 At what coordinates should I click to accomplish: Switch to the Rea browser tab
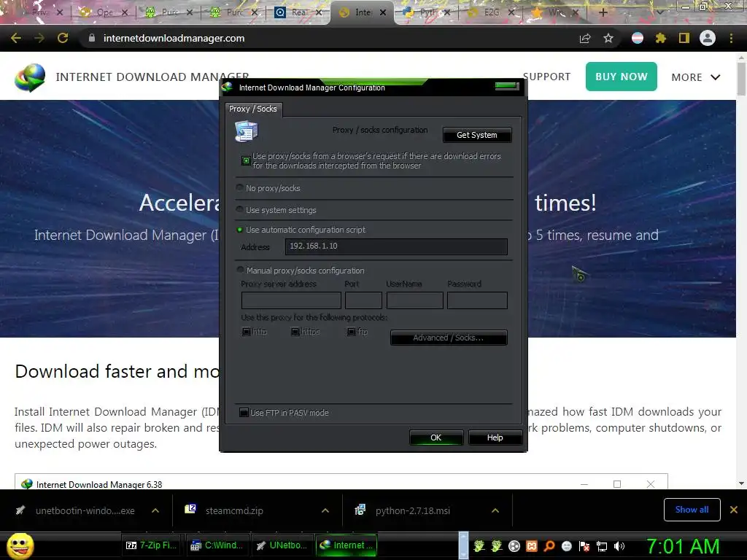[298, 13]
